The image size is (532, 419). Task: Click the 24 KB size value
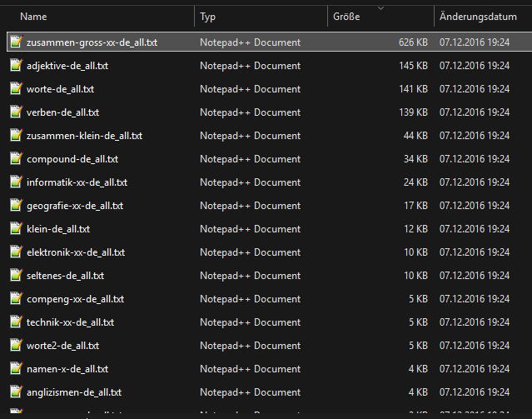coord(415,182)
